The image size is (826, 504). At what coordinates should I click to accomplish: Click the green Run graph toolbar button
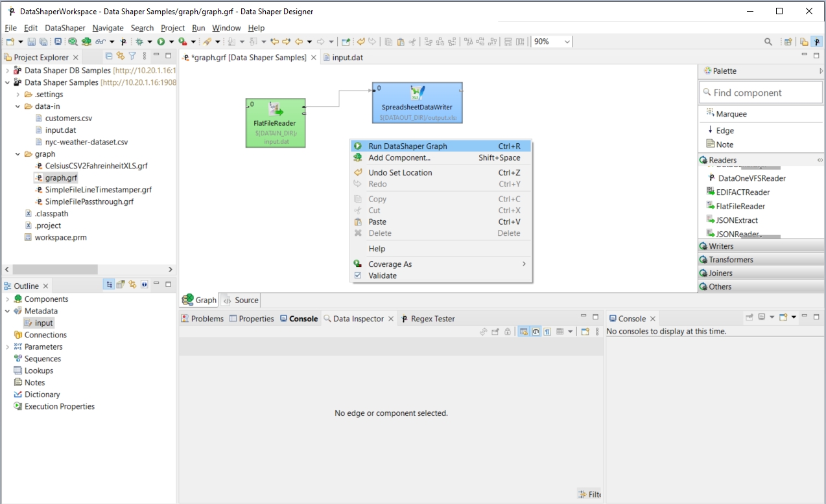[x=161, y=41]
